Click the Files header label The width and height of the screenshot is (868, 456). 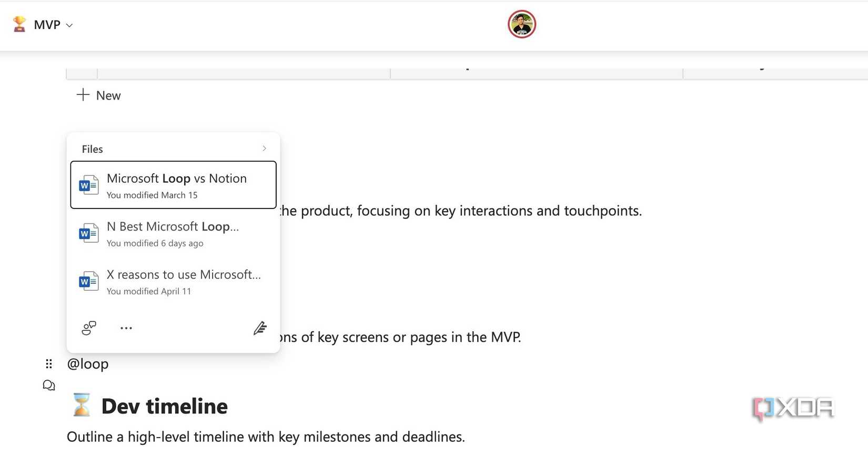tap(92, 149)
